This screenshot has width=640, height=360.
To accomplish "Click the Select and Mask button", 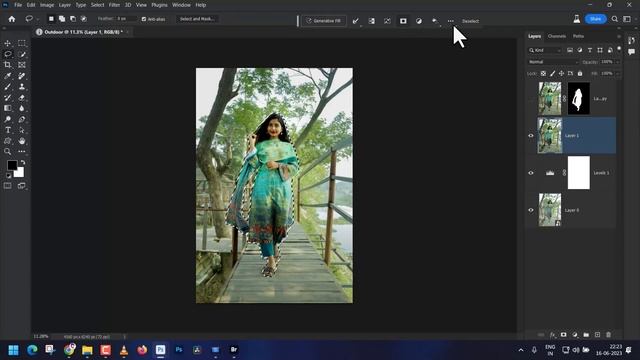I will (197, 19).
